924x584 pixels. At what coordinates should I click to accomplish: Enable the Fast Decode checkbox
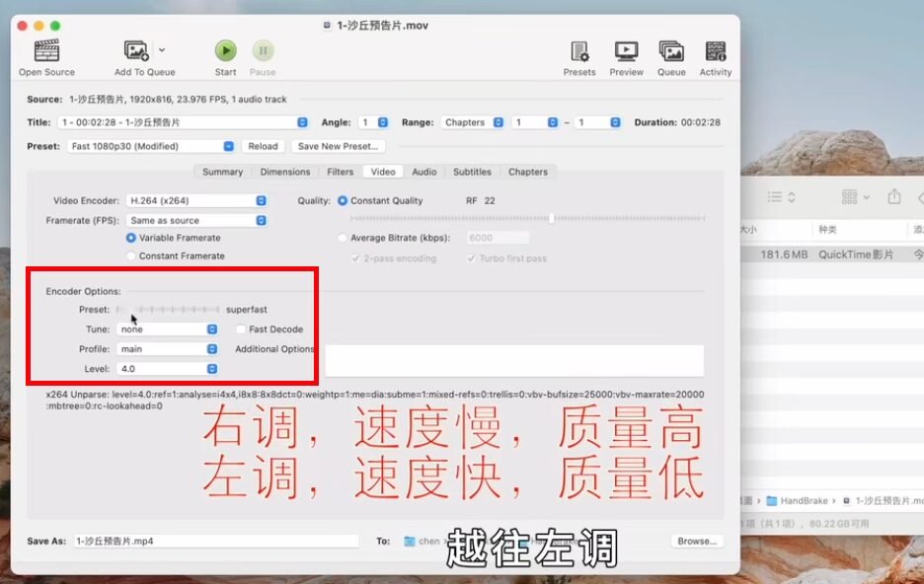point(241,329)
